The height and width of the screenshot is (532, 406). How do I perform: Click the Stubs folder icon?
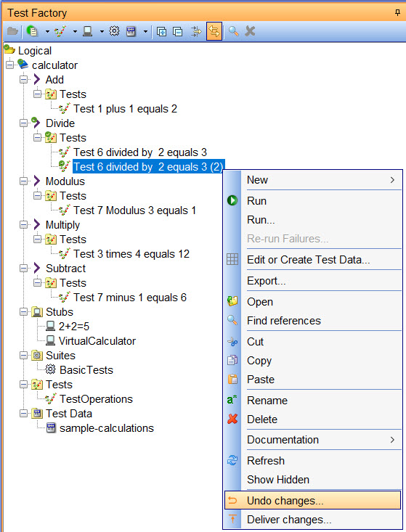37,312
